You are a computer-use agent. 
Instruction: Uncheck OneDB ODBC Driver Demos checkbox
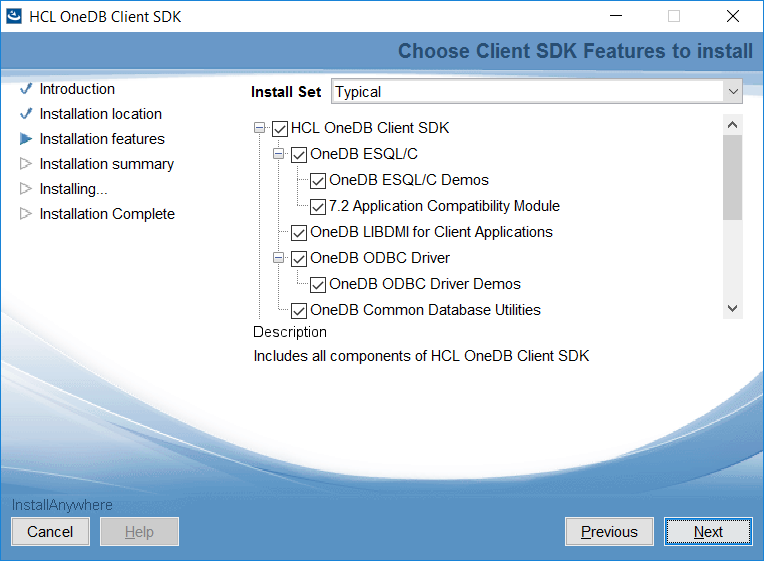click(x=318, y=285)
